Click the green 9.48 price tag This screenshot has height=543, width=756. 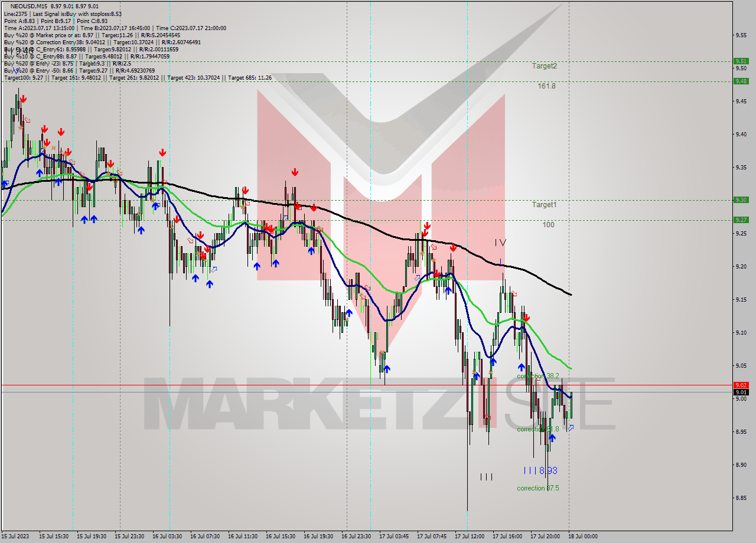741,81
